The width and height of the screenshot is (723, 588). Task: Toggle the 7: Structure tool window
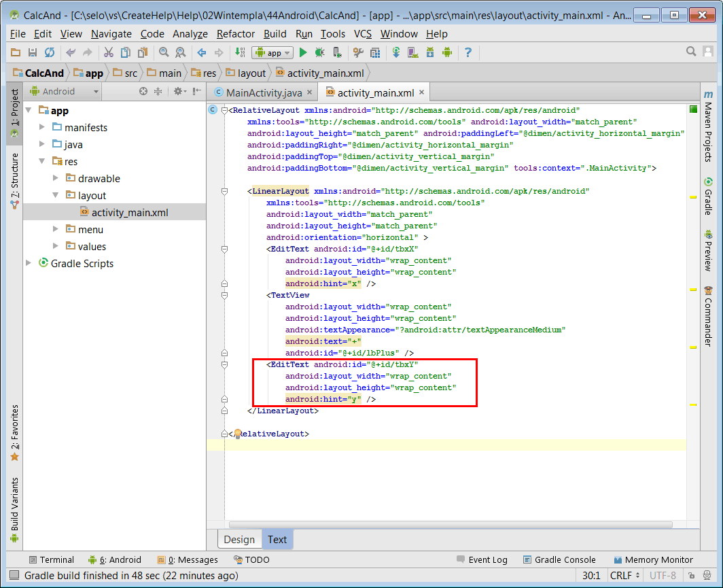click(x=15, y=181)
